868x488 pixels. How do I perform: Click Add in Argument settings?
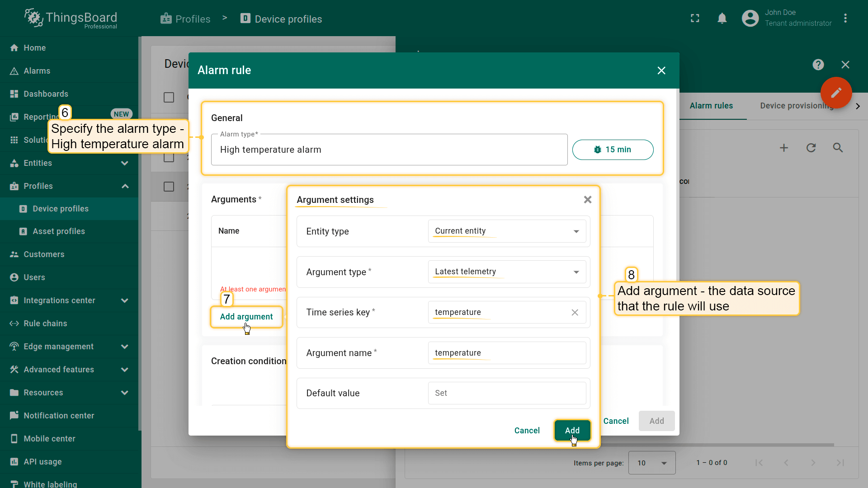pyautogui.click(x=572, y=431)
